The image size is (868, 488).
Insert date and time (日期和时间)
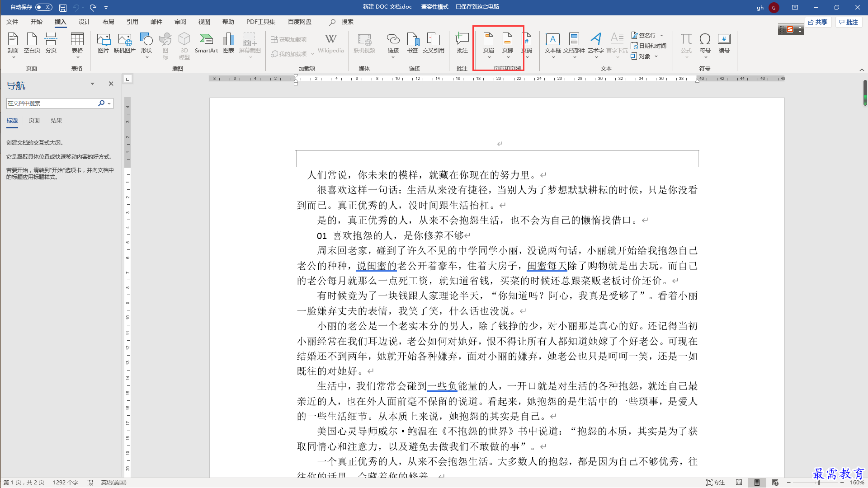pos(649,46)
